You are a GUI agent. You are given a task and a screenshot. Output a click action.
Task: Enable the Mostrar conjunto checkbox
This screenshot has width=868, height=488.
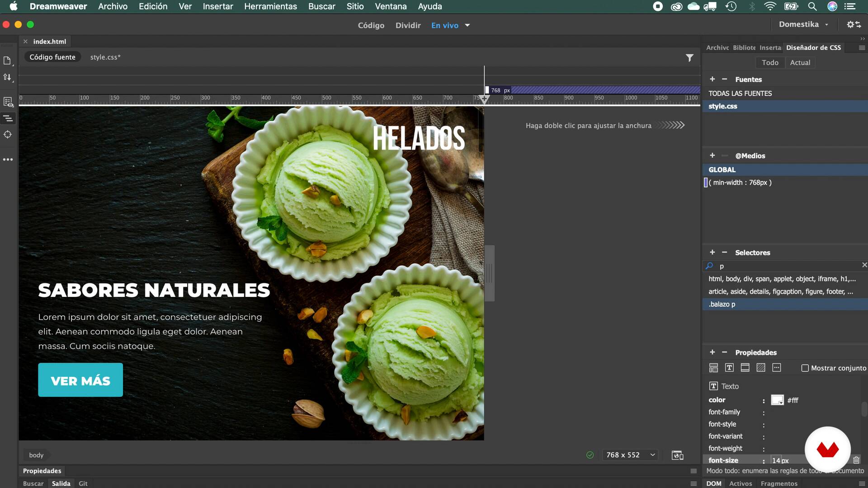[x=805, y=368]
